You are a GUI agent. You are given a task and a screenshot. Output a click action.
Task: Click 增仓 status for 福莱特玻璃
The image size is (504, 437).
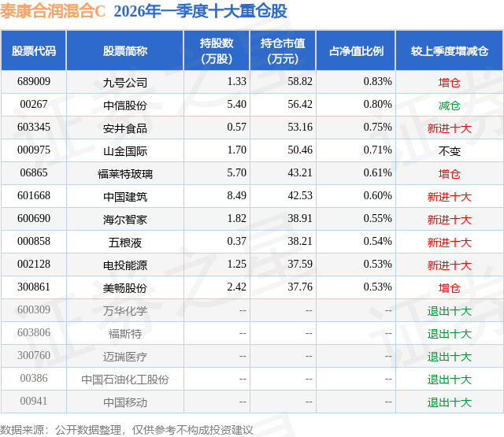(450, 174)
